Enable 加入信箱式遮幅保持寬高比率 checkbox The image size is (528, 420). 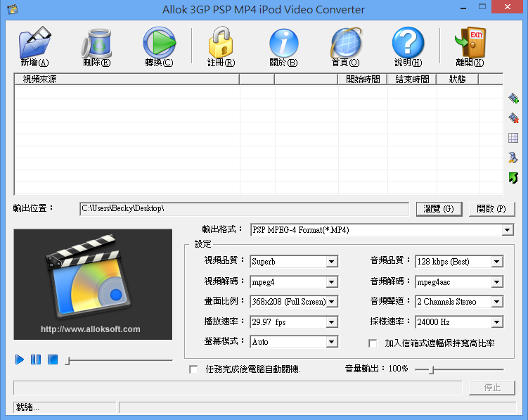pos(373,343)
